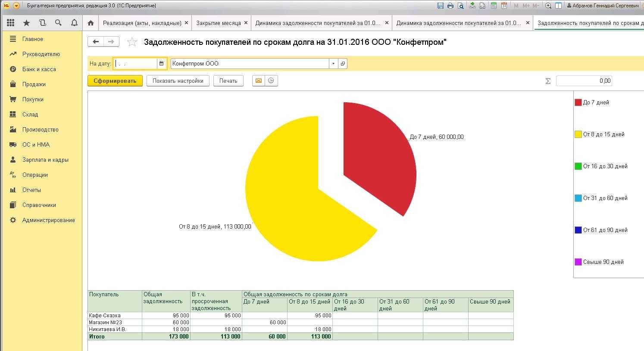The height and width of the screenshot is (351, 644).
Task: Expand the Конфетпром ООО organization dropdown
Action: (333, 64)
